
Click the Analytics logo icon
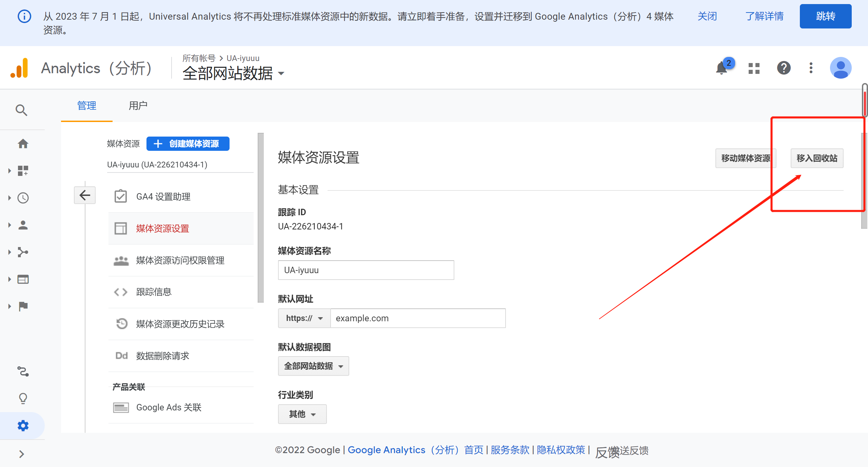tap(20, 68)
